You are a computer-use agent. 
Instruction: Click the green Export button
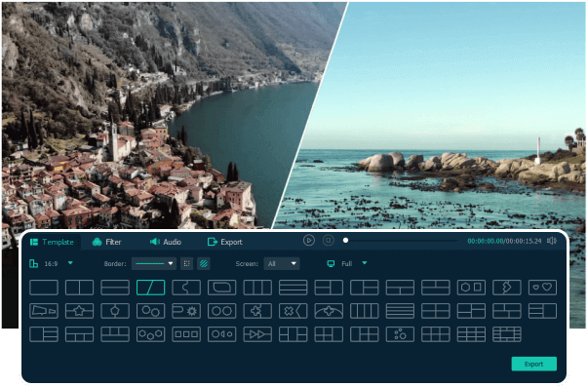pos(533,364)
